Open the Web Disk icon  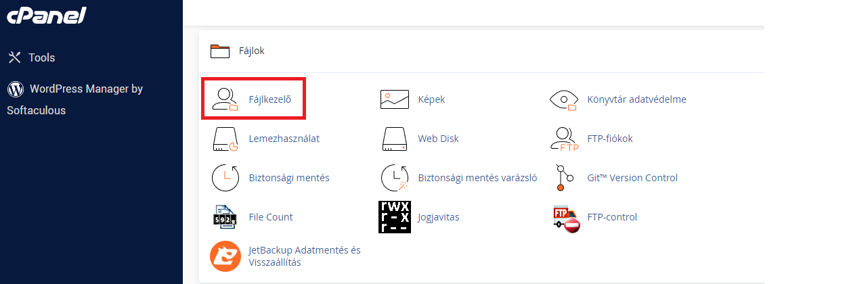[x=395, y=139]
